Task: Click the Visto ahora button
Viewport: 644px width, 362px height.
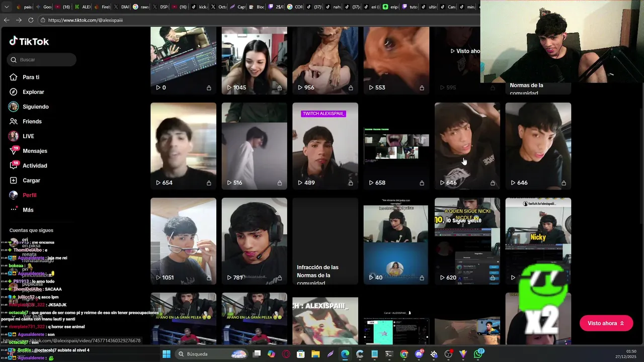Action: tap(606, 323)
